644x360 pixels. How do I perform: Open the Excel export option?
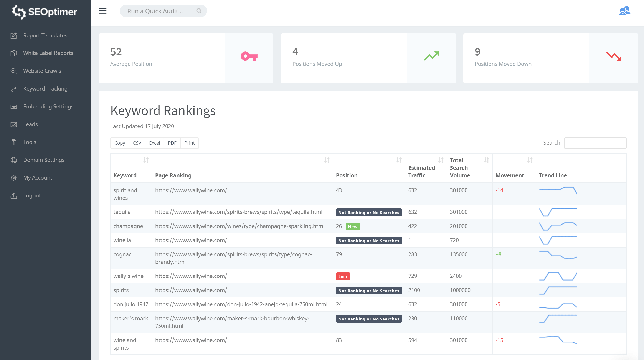[154, 143]
